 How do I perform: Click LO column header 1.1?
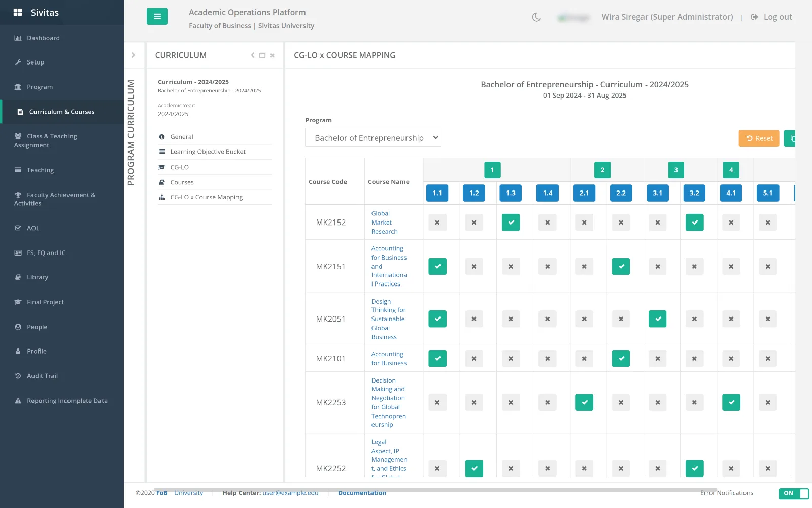[x=437, y=193]
